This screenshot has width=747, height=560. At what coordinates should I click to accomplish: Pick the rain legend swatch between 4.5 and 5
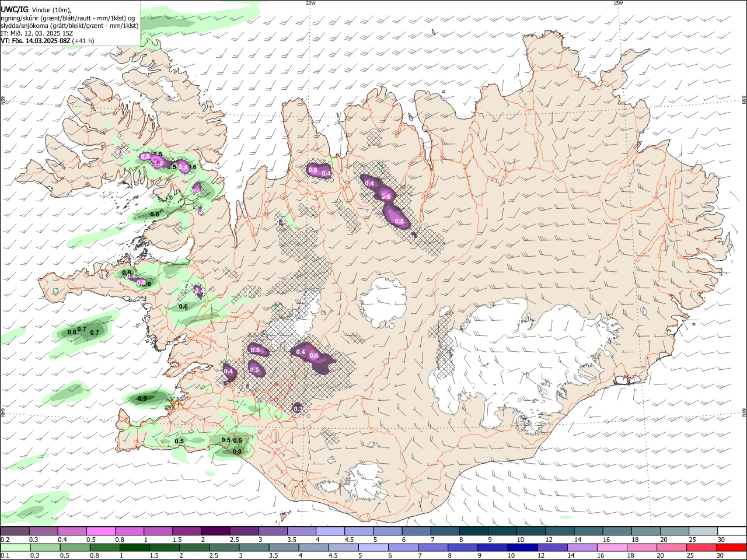(343, 547)
